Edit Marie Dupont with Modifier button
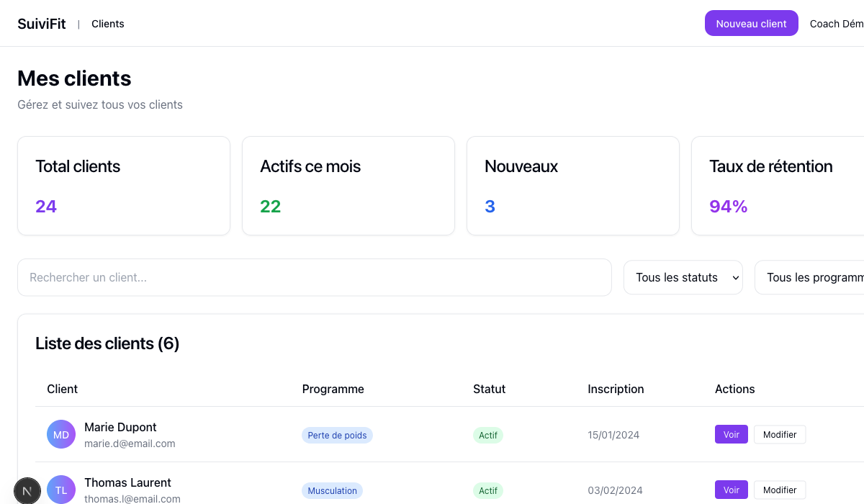The width and height of the screenshot is (864, 504). click(x=780, y=434)
